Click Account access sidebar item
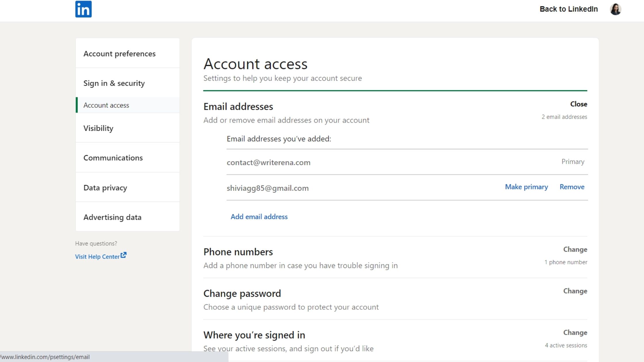The width and height of the screenshot is (644, 362). click(x=106, y=105)
